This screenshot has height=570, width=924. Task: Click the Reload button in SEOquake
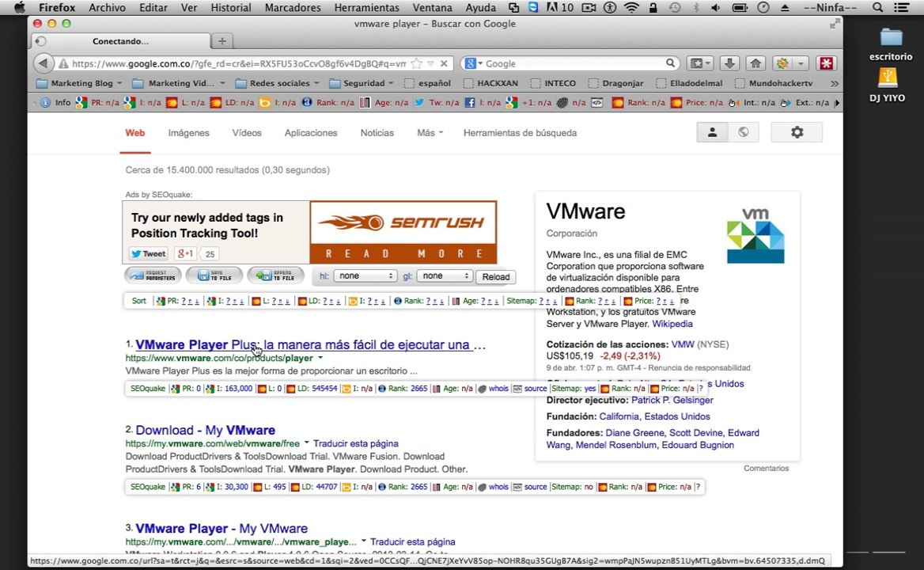pos(495,276)
